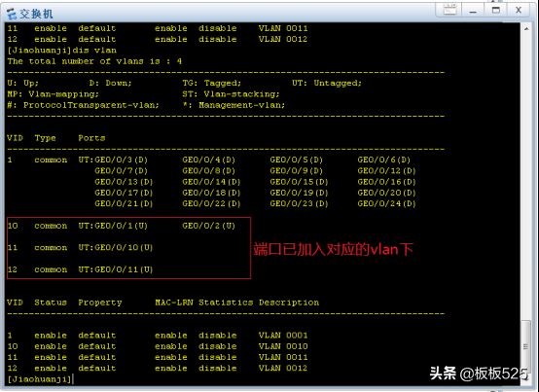
Task: Click the GE0/0/11(U) port under VLAN 12
Action: pyautogui.click(x=124, y=269)
